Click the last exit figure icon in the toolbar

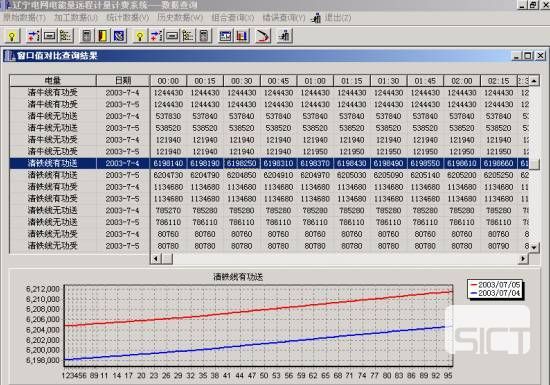(284, 36)
